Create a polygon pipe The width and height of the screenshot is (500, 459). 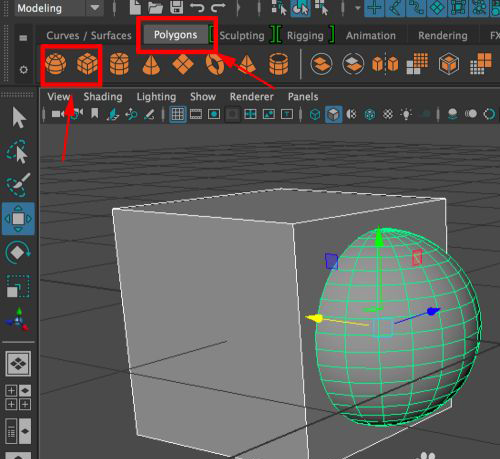click(x=278, y=64)
